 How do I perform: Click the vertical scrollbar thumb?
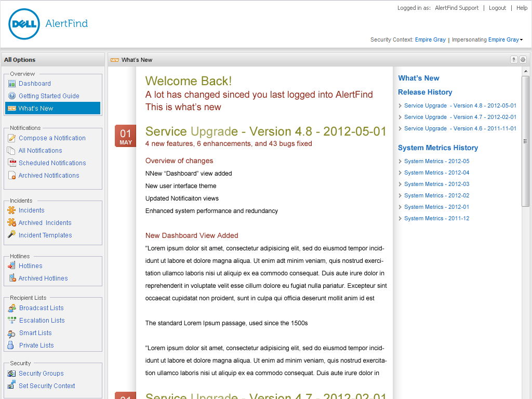click(526, 141)
